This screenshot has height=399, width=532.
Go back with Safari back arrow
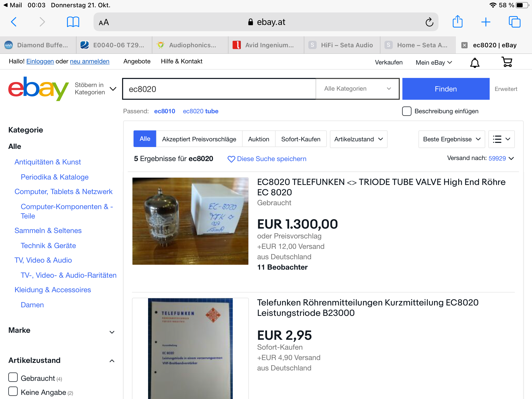pyautogui.click(x=14, y=22)
